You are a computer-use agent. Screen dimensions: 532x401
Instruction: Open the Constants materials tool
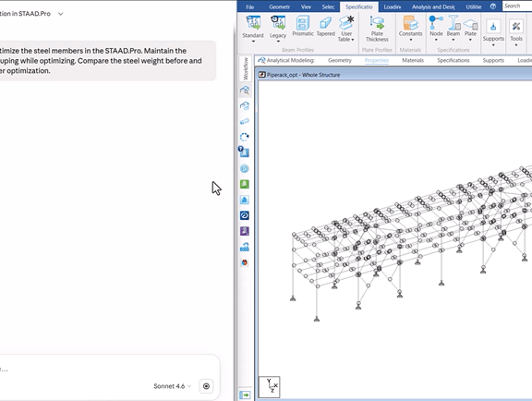tap(410, 27)
